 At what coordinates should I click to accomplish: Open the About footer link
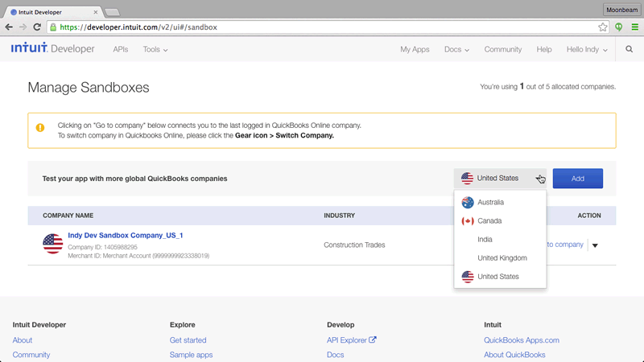(x=23, y=339)
